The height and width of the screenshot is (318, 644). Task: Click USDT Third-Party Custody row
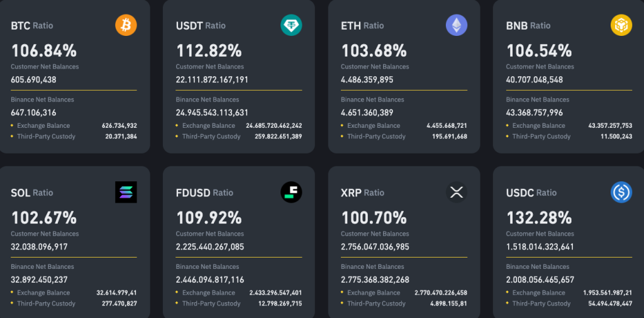(x=239, y=137)
